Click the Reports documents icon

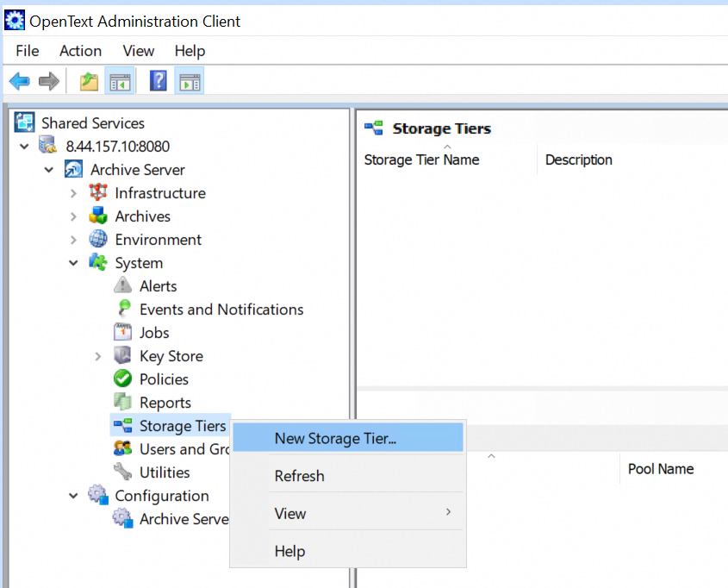(x=122, y=402)
